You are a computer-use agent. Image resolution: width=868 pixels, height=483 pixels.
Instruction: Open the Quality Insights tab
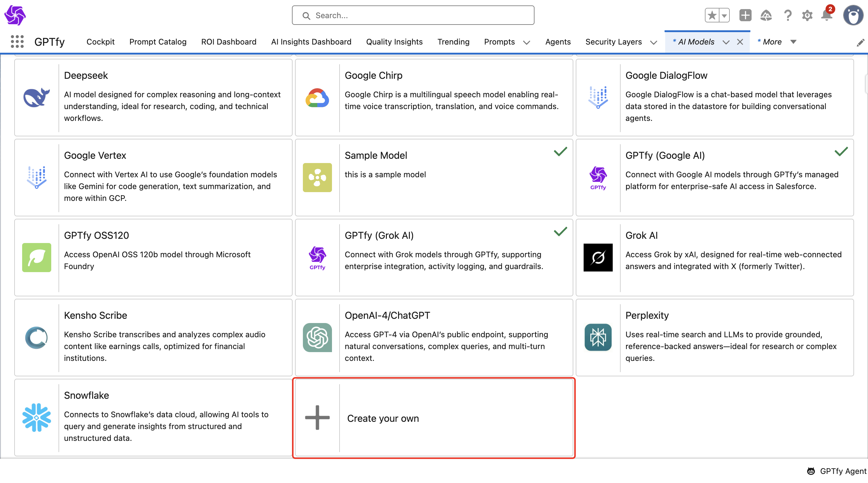[x=394, y=42]
